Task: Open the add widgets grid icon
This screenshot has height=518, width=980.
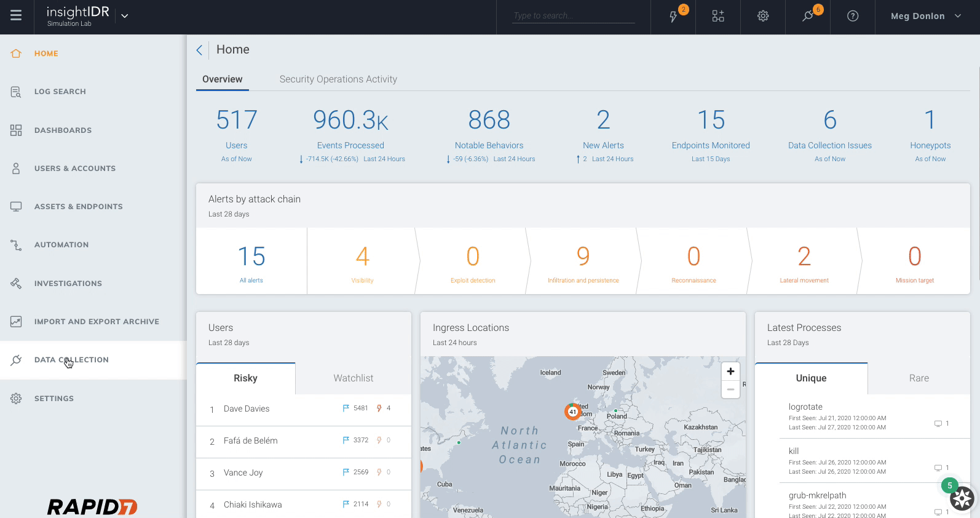Action: [x=718, y=17]
